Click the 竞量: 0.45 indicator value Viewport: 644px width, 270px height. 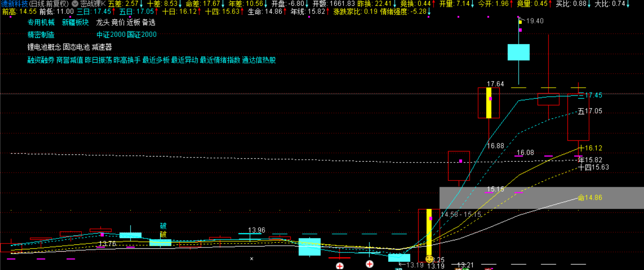coord(532,4)
